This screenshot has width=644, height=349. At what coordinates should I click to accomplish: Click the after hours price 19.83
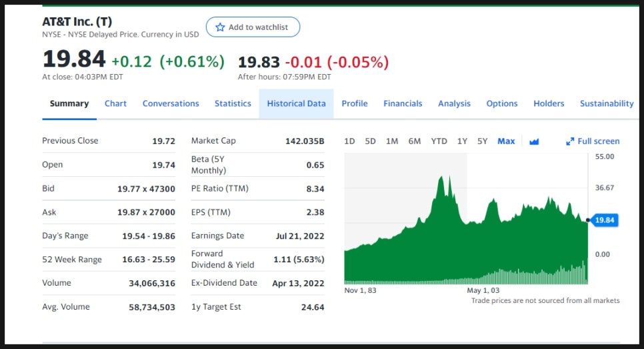259,62
